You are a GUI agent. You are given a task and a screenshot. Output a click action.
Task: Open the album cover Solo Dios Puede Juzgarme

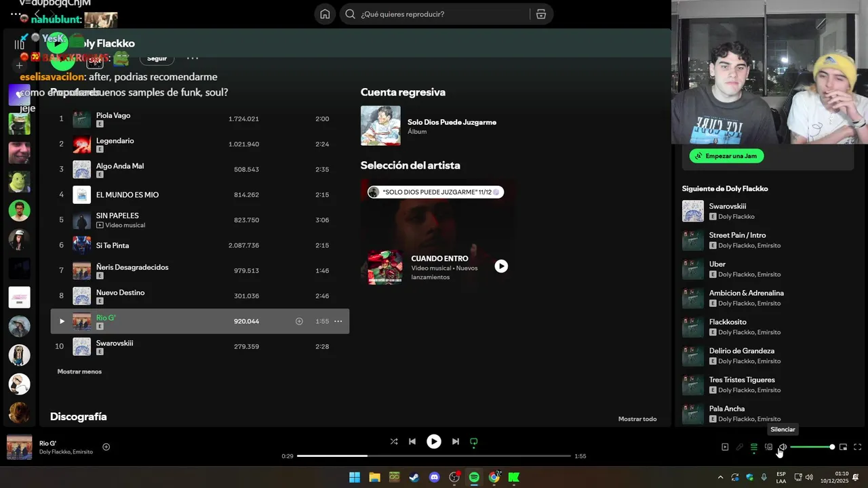point(380,125)
